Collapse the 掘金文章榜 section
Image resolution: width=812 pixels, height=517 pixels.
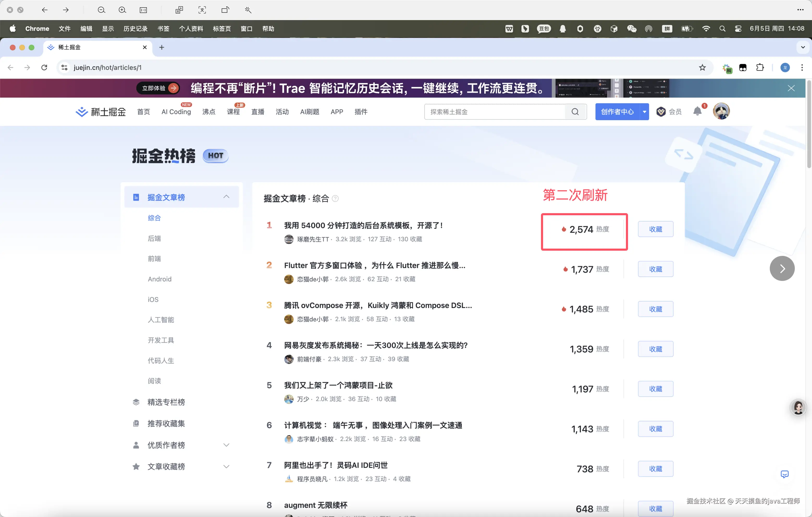226,197
